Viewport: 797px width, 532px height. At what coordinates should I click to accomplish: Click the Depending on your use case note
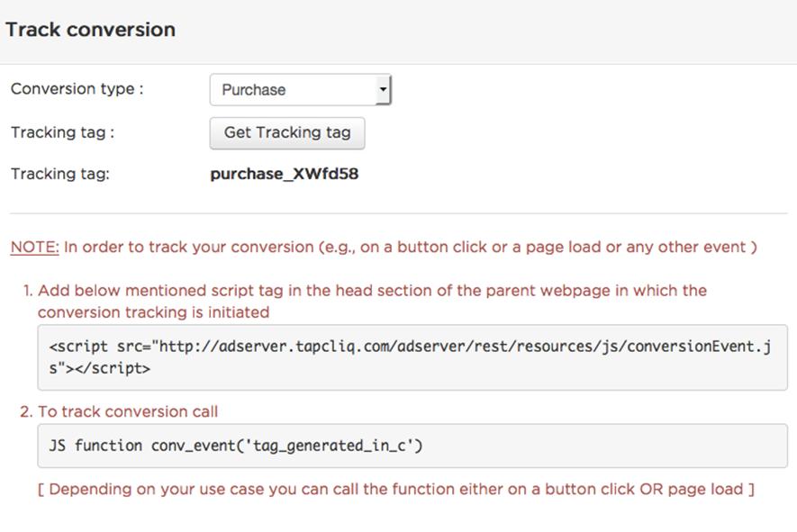tap(396, 490)
